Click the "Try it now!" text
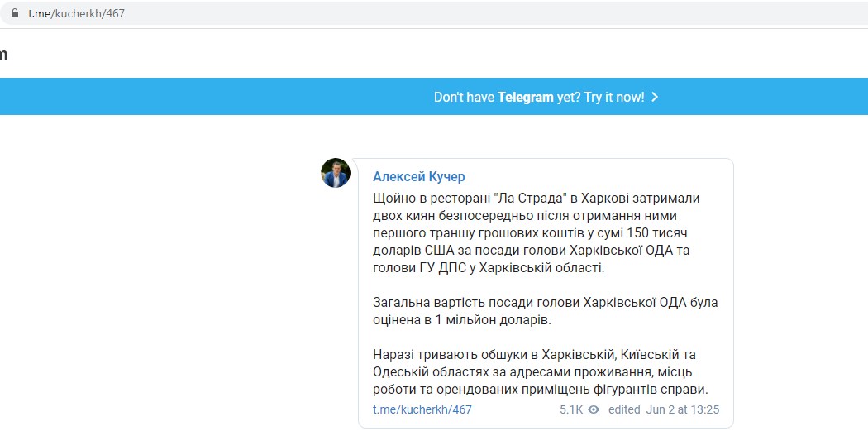The image size is (868, 431). click(x=613, y=97)
